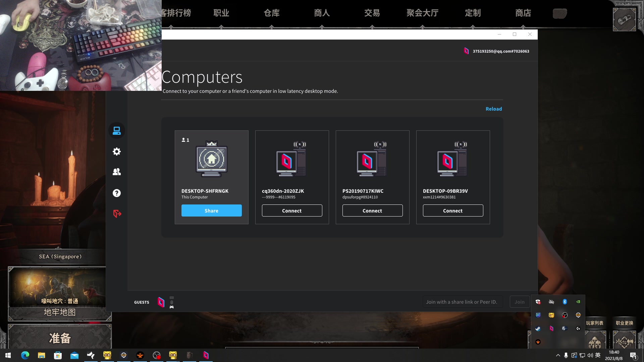
Task: Click the OneDrive cloud tray icon
Action: (x=551, y=302)
